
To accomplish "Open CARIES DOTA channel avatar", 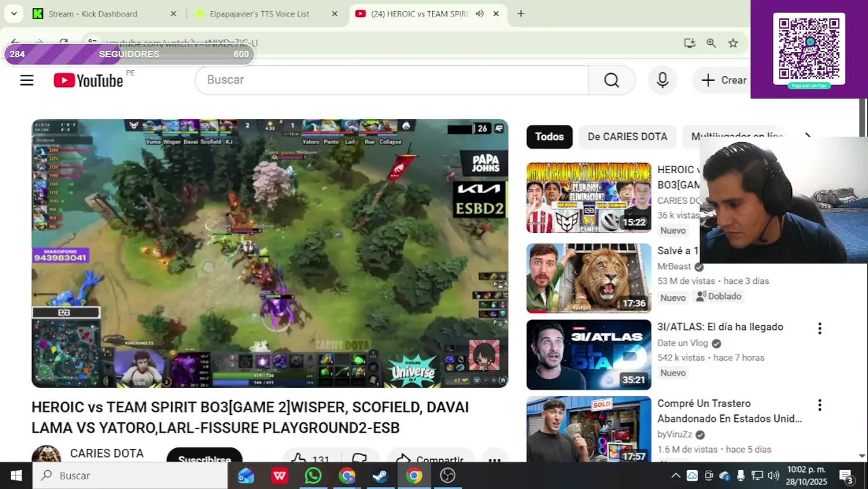I will pos(46,454).
